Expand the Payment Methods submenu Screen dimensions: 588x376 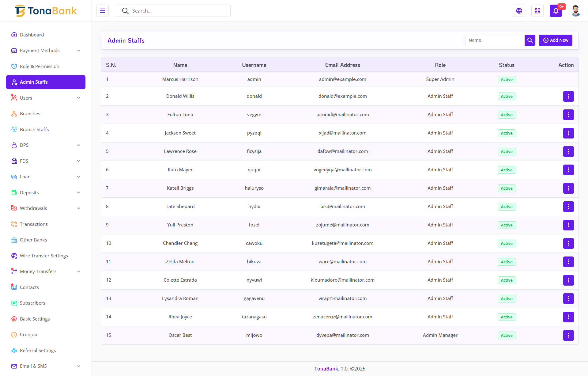(78, 51)
